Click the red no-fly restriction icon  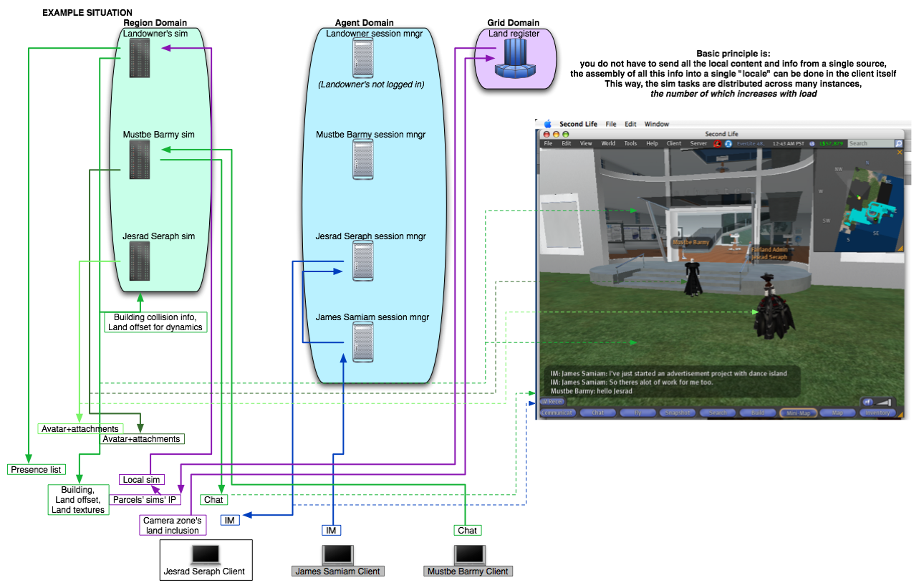(716, 143)
